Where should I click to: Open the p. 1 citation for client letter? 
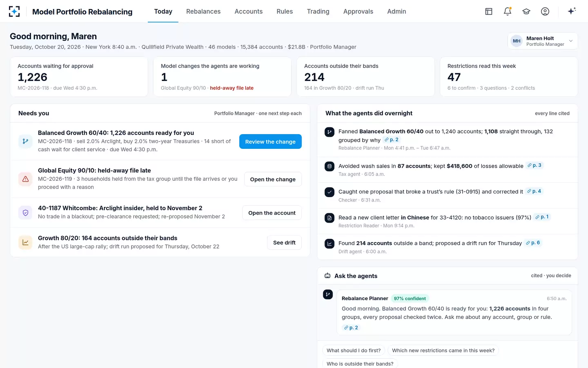(x=542, y=217)
